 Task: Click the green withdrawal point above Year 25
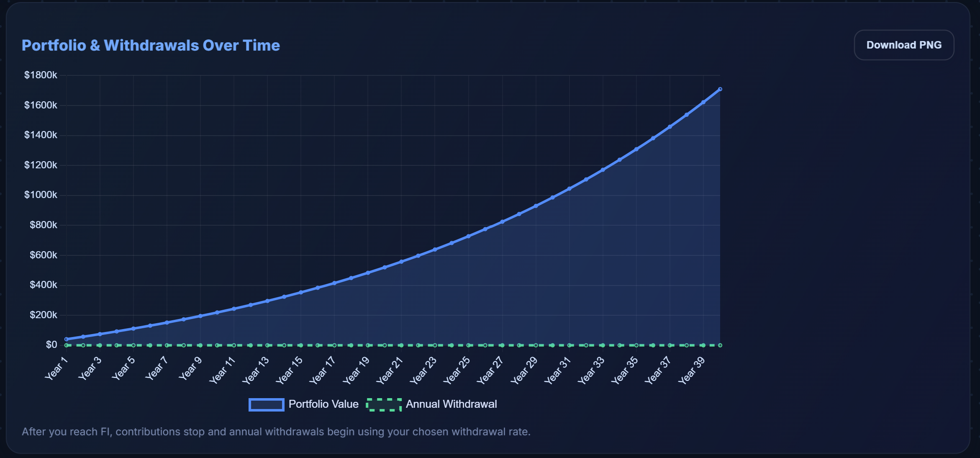point(468,345)
